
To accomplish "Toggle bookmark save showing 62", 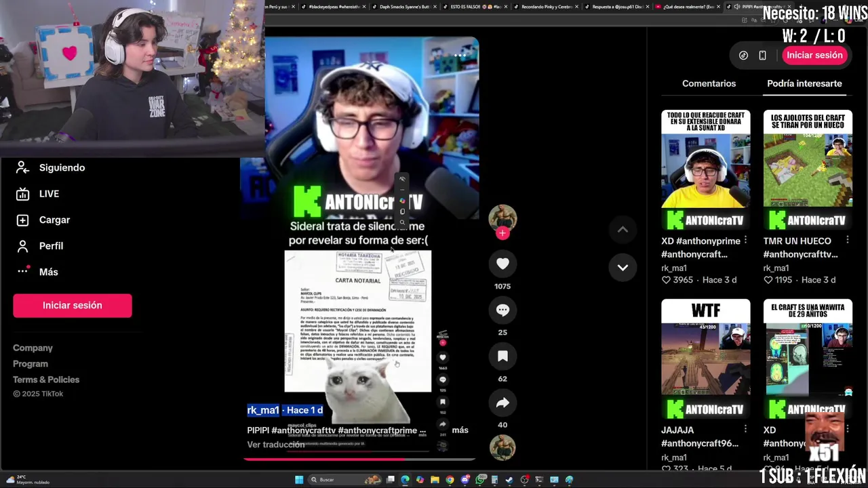I will tap(502, 357).
